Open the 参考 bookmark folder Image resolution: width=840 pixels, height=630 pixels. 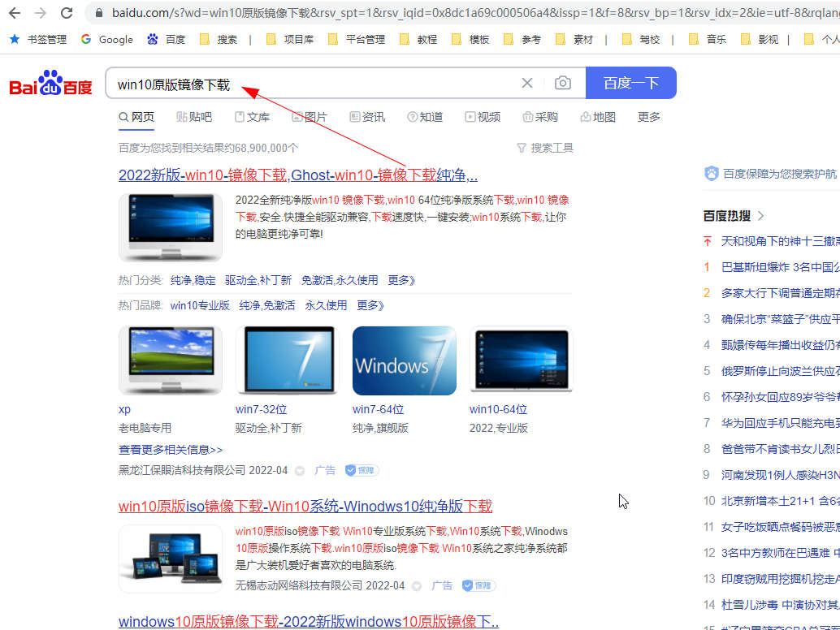pos(522,39)
